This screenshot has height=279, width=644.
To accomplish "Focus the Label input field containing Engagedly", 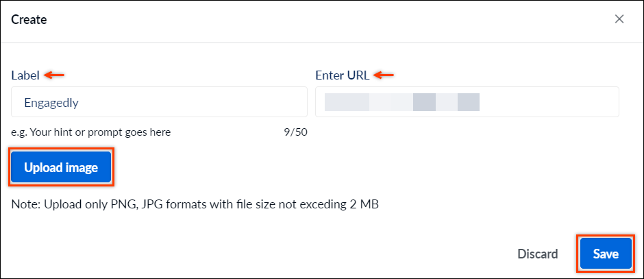I will tap(160, 102).
